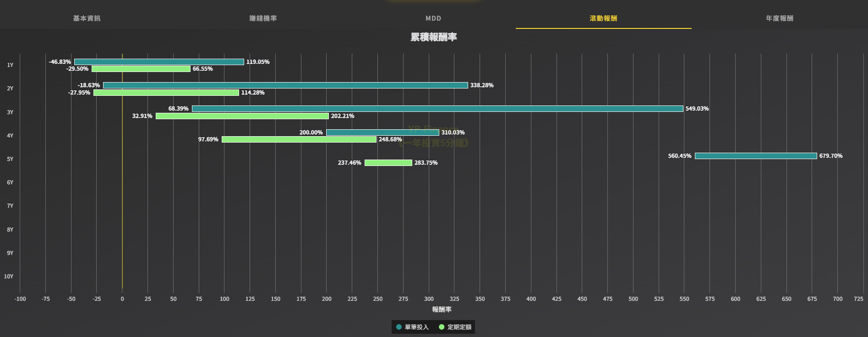Click the 679.70% data label
The width and height of the screenshot is (868, 337).
click(831, 156)
